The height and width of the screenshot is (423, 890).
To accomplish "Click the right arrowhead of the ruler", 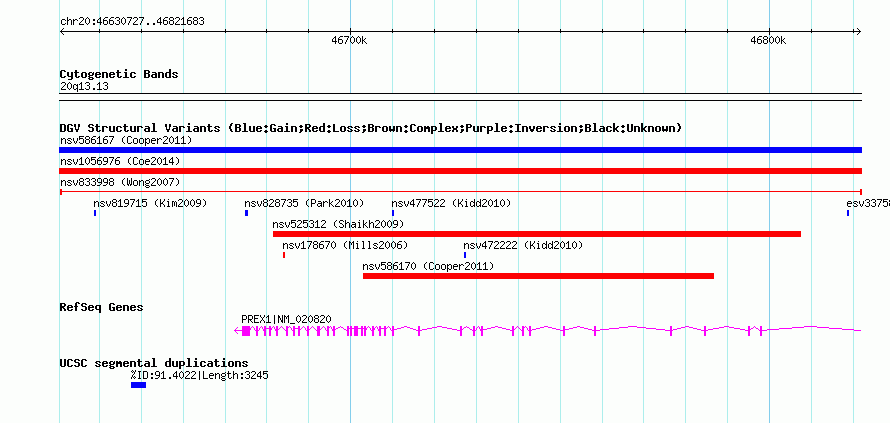I will [859, 31].
